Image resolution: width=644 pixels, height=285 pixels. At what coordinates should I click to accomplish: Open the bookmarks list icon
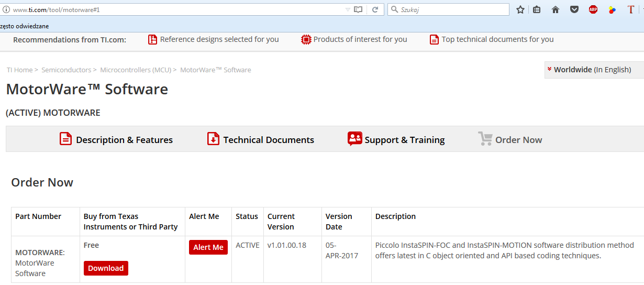coord(537,9)
